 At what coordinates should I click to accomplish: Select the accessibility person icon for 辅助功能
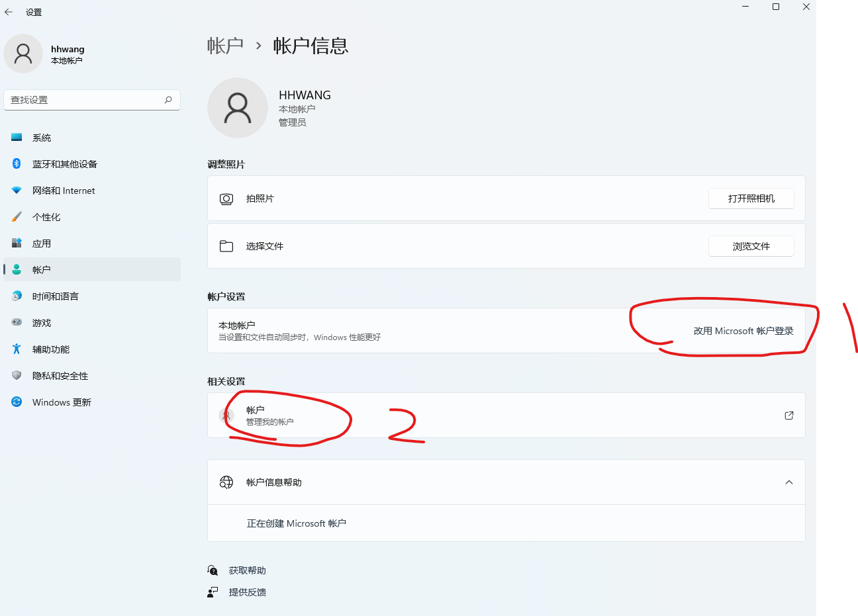(x=16, y=349)
